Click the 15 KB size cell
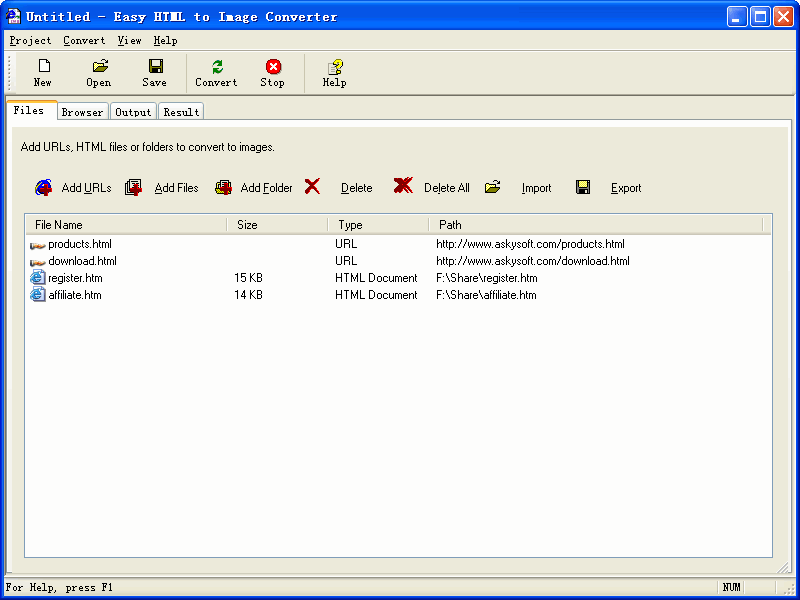The height and width of the screenshot is (600, 800). coord(248,278)
